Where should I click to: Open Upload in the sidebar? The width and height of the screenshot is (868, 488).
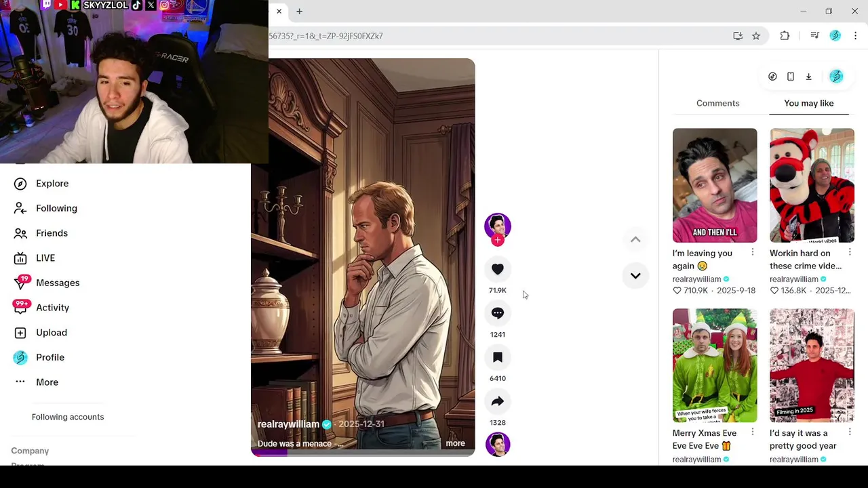(52, 333)
